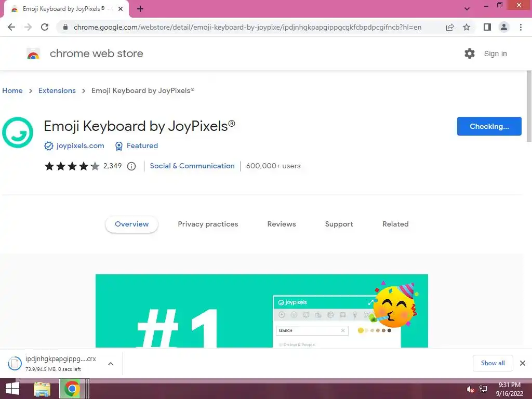Click the Chrome taskbar icon

coord(72,389)
